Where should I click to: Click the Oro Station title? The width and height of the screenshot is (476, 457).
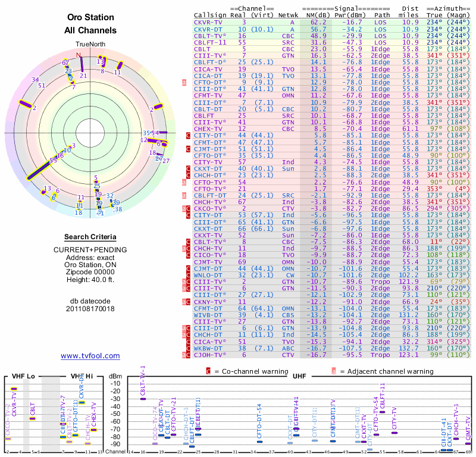coord(90,17)
